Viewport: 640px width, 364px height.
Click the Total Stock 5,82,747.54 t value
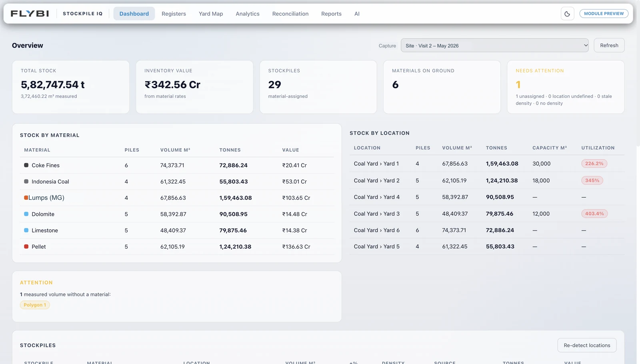coord(53,85)
